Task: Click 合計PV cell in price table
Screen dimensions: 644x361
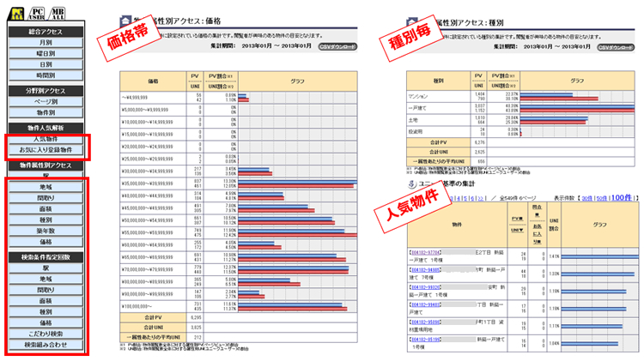Action: pyautogui.click(x=153, y=317)
